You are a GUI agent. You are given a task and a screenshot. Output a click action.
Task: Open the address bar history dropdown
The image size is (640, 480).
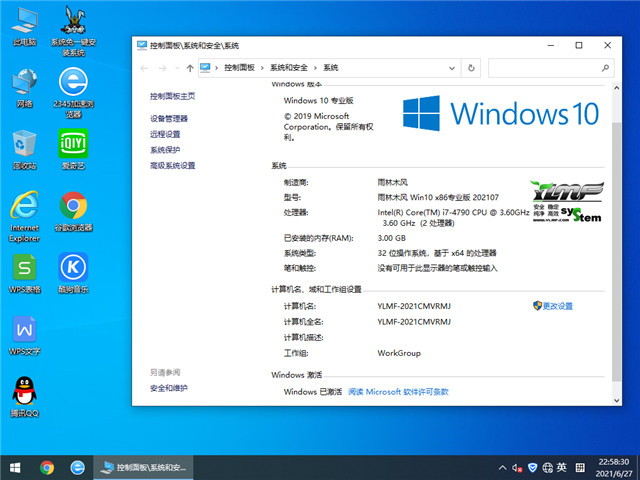point(452,68)
